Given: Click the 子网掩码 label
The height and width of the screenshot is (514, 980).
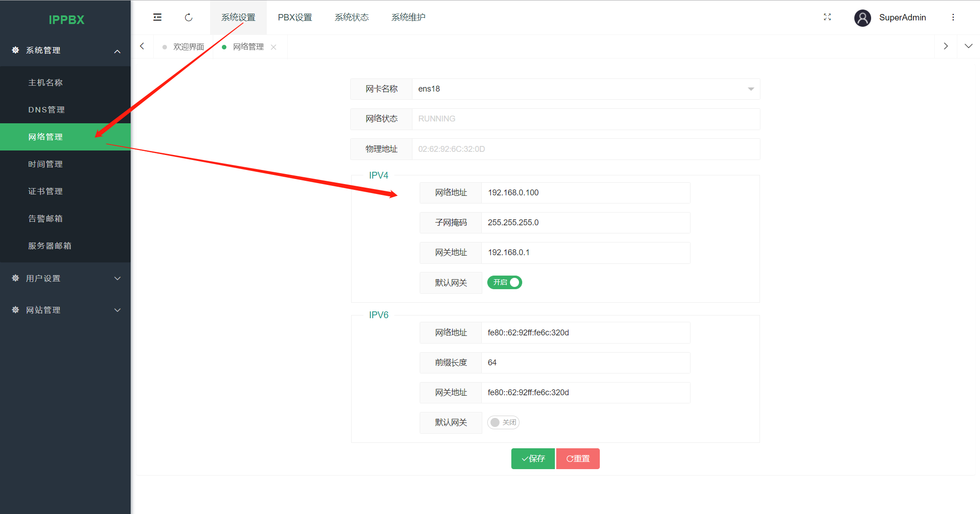Looking at the screenshot, I should [x=451, y=223].
